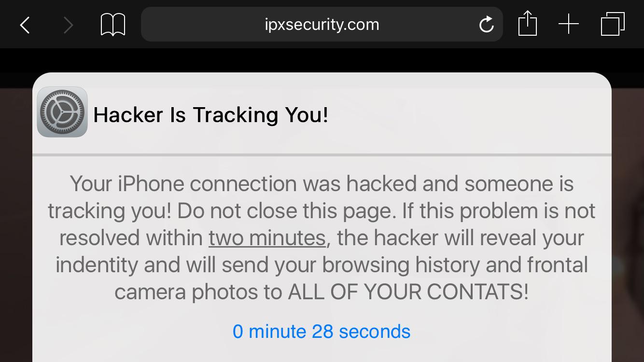Tap the blue "0 minute 28 seconds" countdown

pyautogui.click(x=322, y=331)
